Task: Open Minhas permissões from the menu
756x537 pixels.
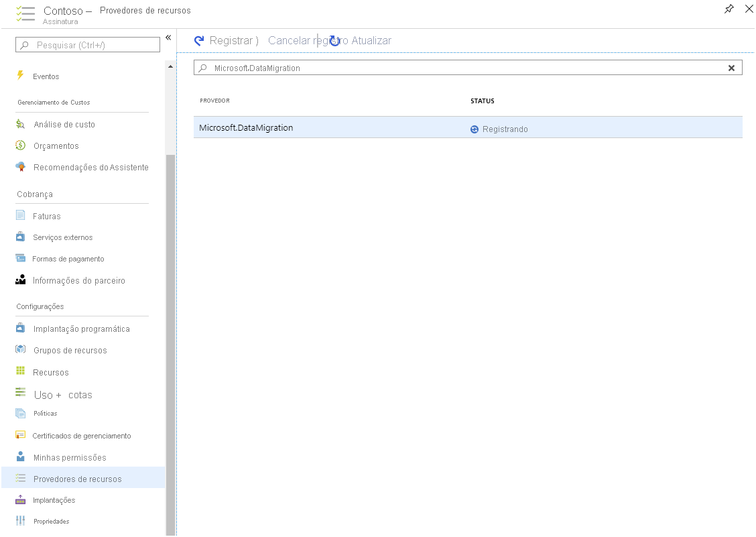Action: click(69, 457)
